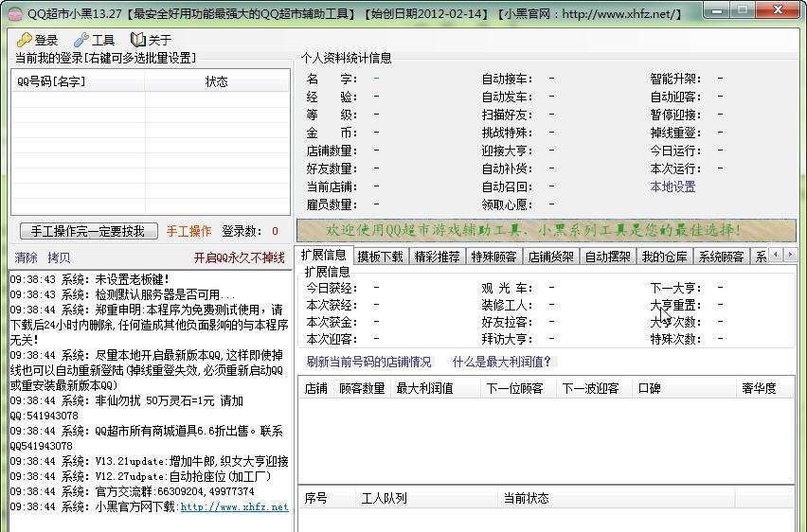The width and height of the screenshot is (807, 532).
Task: Sort by the 奢华度 column header
Action: coord(764,388)
